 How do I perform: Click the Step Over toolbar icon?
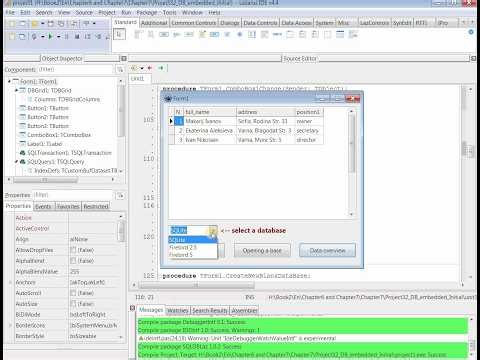coord(99,36)
